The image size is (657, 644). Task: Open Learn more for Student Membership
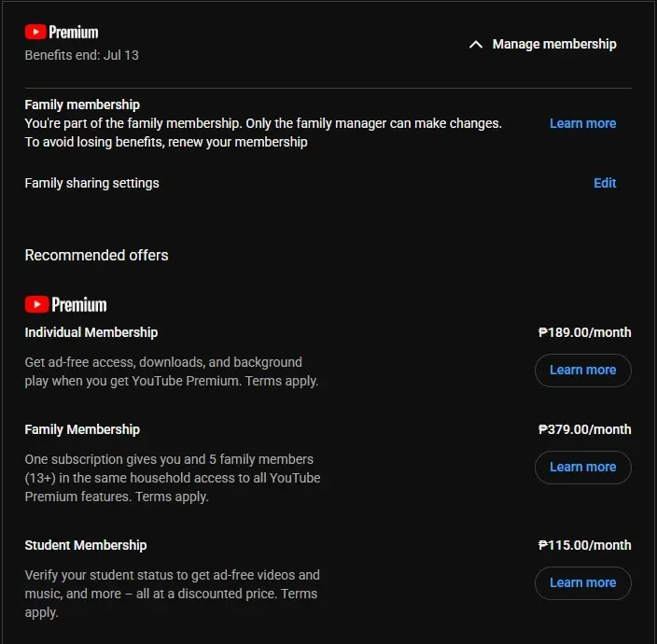tap(583, 582)
